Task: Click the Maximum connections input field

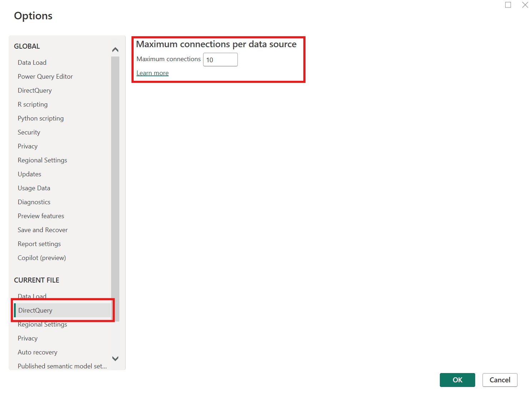Action: tap(220, 60)
